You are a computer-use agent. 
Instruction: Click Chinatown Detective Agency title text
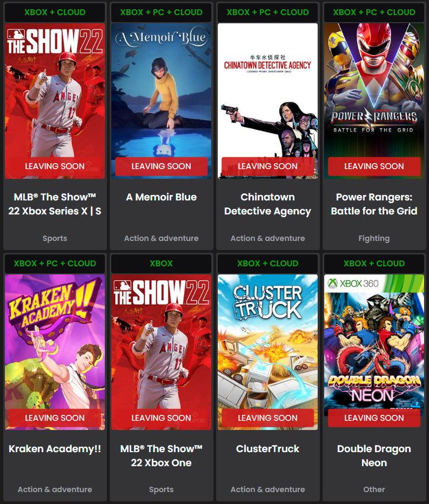267,204
